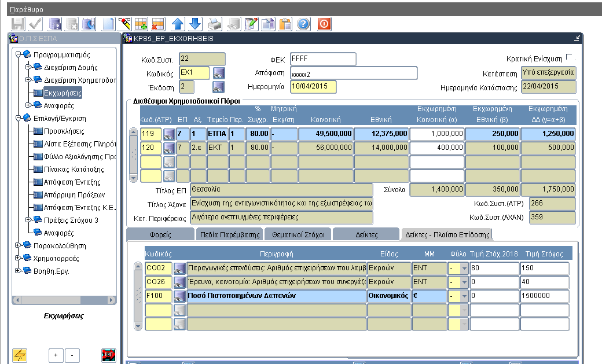Expand the Βοηθη.Εργ. tree node
602x364 pixels.
[x=18, y=271]
